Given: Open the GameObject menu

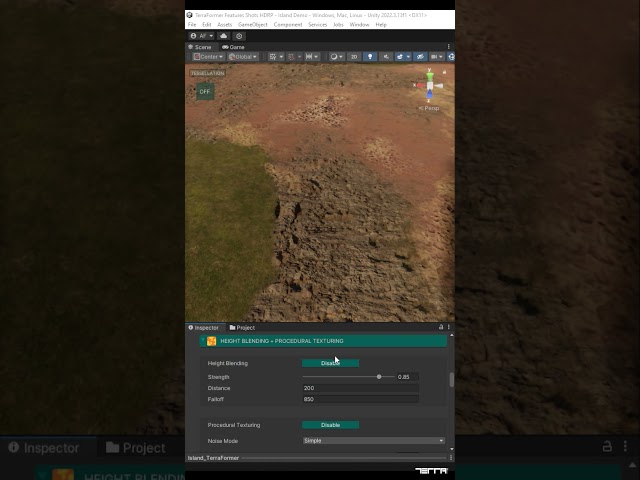Looking at the screenshot, I should click(253, 24).
